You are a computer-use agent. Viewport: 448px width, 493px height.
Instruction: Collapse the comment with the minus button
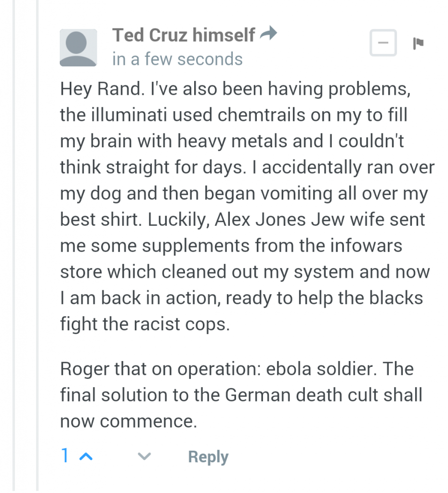[383, 43]
